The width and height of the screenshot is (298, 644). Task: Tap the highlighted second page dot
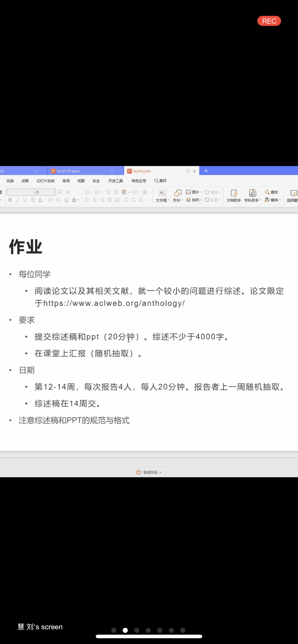[125, 630]
